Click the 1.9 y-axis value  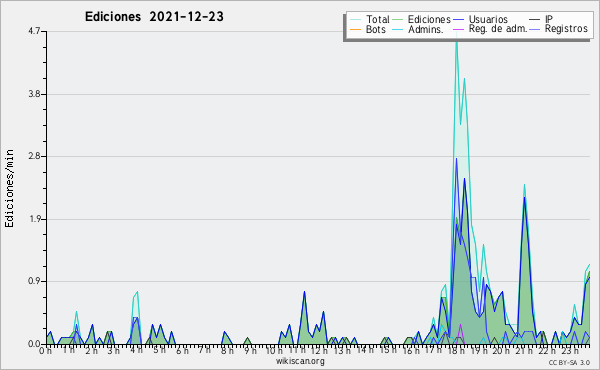tap(34, 219)
